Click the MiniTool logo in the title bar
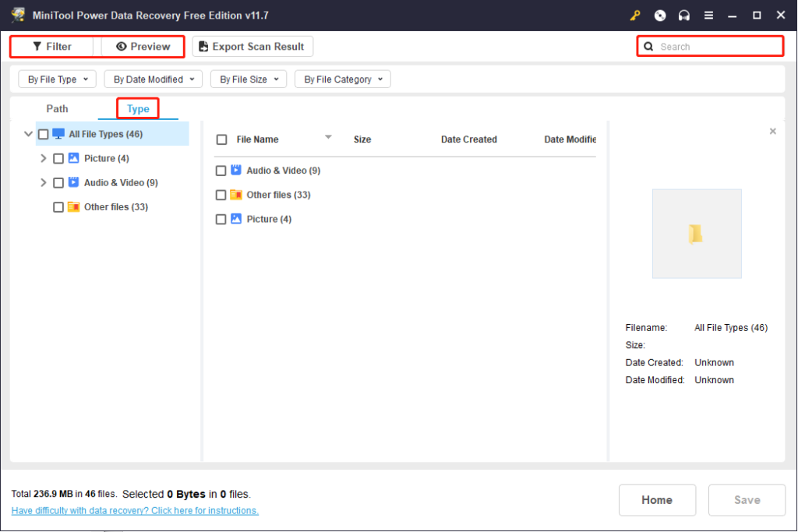The image size is (798, 532). tap(17, 14)
